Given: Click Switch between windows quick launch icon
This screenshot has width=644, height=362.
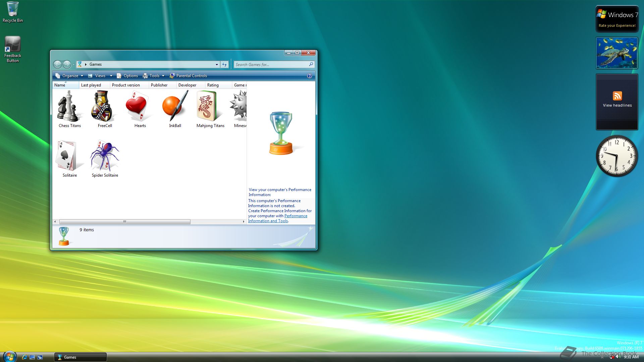Looking at the screenshot, I should 40,357.
